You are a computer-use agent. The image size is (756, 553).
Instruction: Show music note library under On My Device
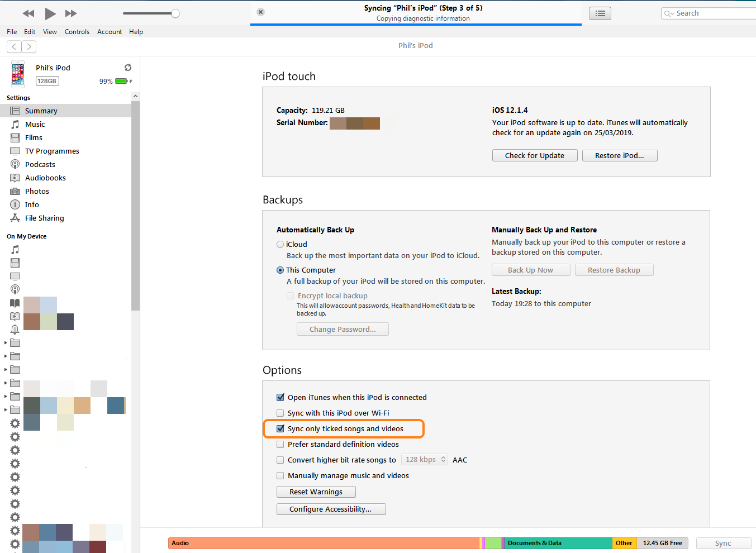pyautogui.click(x=15, y=249)
